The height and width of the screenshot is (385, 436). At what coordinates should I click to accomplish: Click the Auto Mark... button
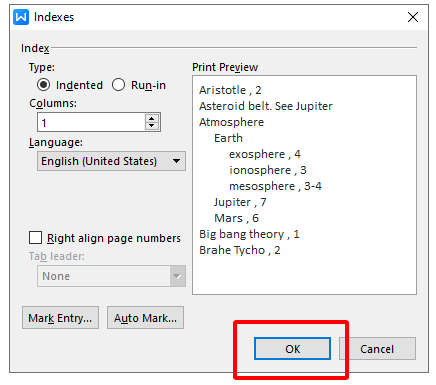pos(145,318)
